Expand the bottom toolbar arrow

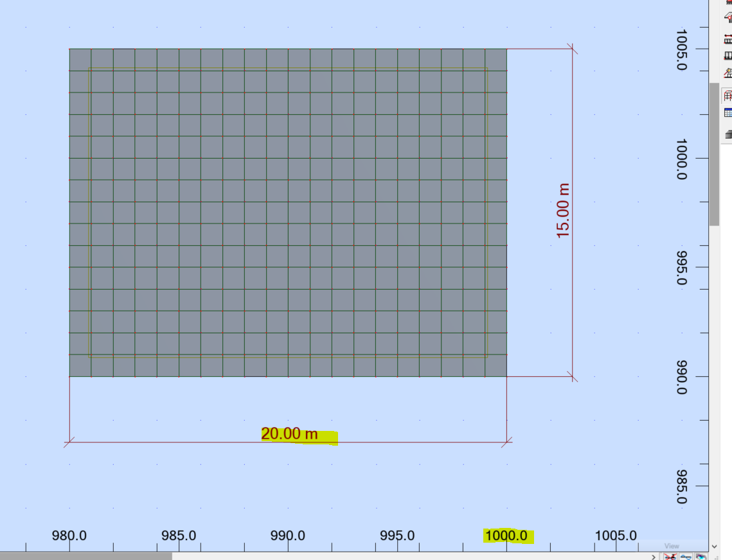click(654, 557)
